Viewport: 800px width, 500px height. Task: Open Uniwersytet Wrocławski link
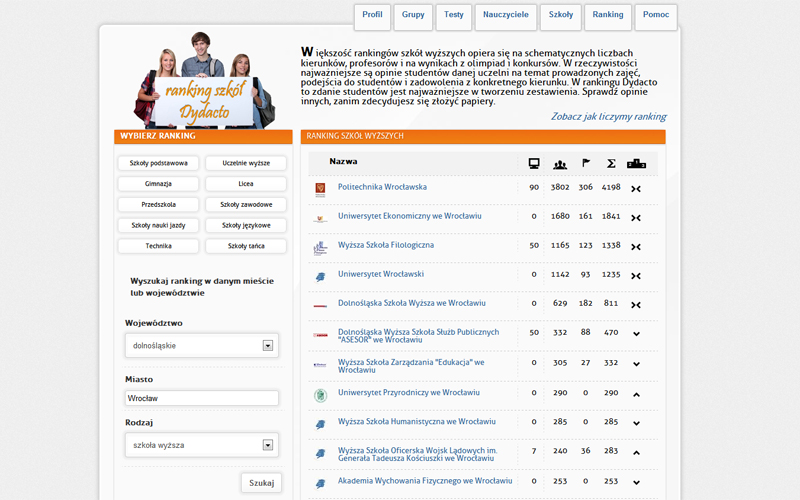point(381,274)
